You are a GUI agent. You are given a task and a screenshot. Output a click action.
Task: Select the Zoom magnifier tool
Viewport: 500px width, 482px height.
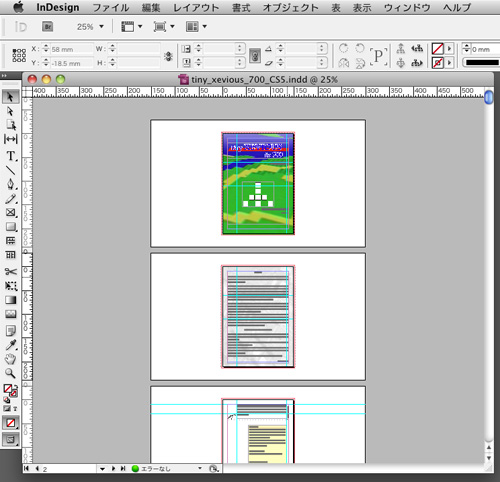click(10, 373)
